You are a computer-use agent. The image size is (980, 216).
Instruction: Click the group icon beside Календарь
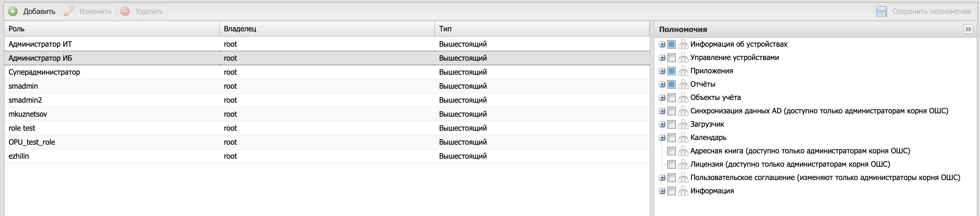coord(683,138)
